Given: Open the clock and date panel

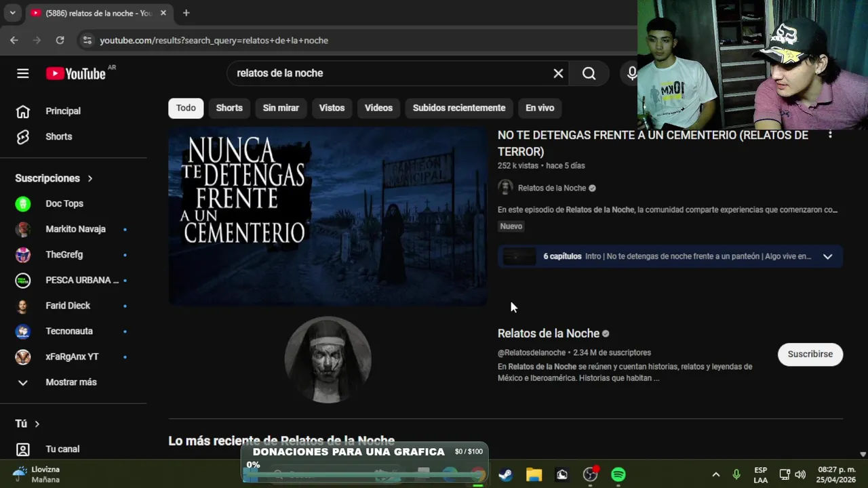Looking at the screenshot, I should point(836,474).
